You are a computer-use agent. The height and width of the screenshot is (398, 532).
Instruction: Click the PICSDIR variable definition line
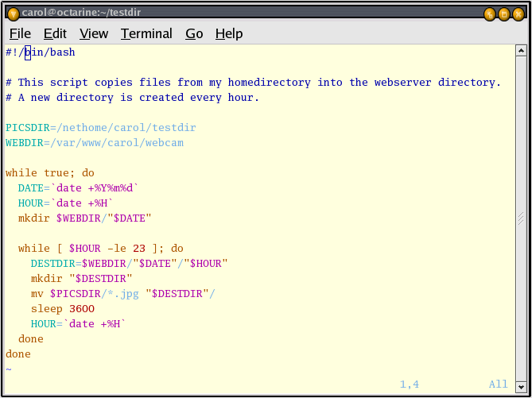100,128
